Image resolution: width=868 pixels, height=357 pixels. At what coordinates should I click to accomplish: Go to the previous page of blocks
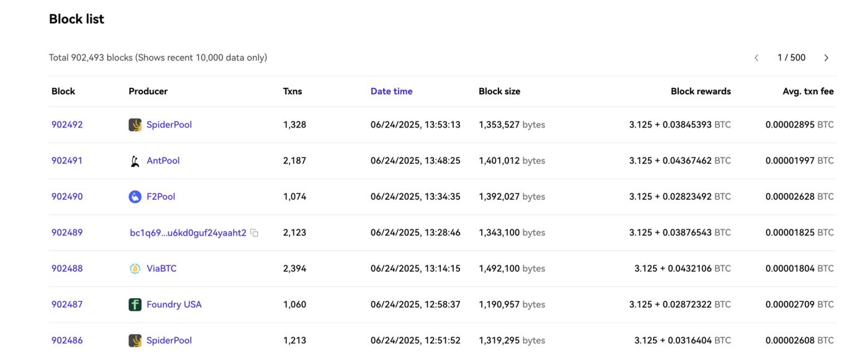[x=756, y=58]
